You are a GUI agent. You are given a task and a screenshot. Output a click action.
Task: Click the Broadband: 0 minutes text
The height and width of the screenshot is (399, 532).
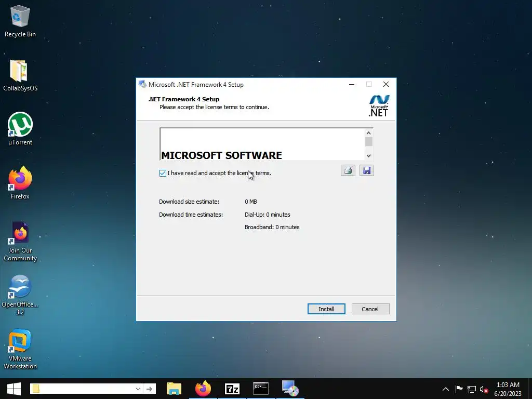click(272, 228)
